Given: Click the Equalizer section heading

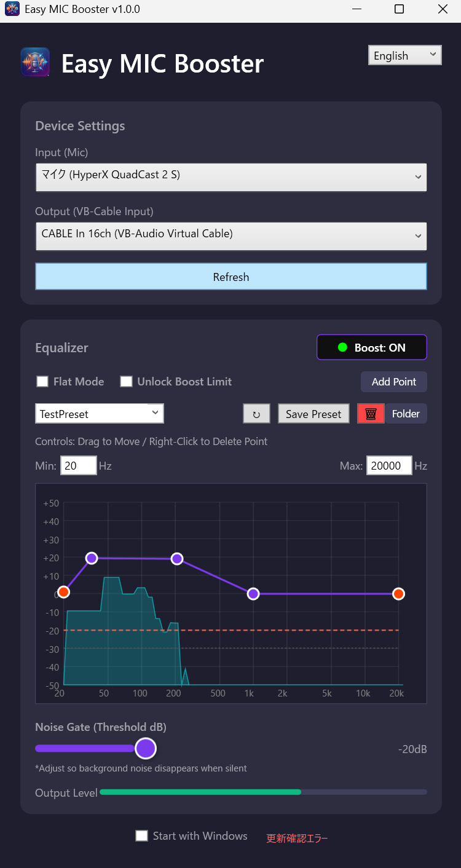Looking at the screenshot, I should [x=61, y=348].
